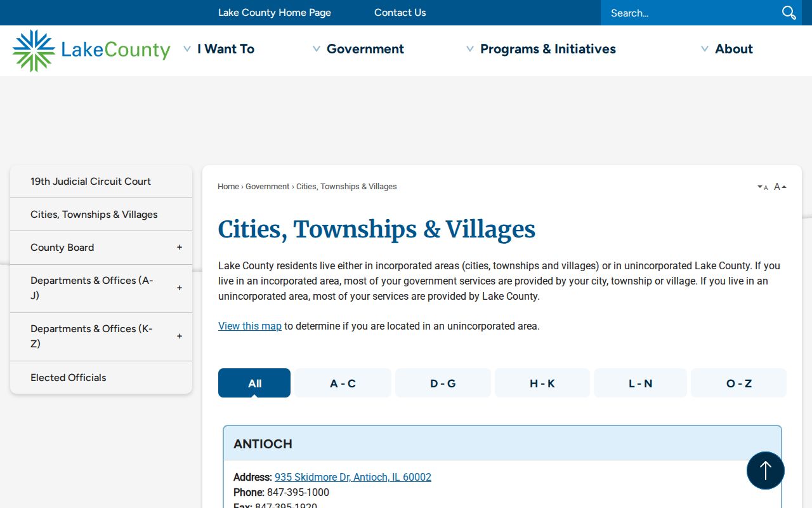Click the search magnifier icon
Screen dimensions: 812x508
click(789, 13)
